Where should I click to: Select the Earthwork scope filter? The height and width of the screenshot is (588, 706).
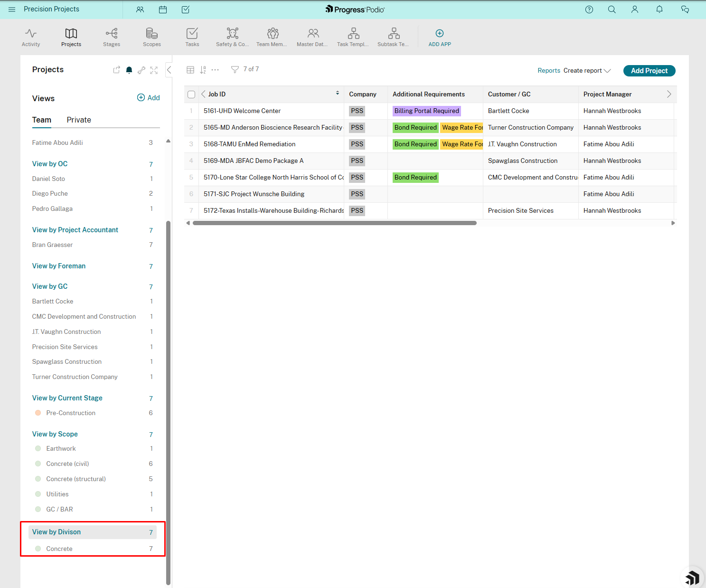(61, 449)
